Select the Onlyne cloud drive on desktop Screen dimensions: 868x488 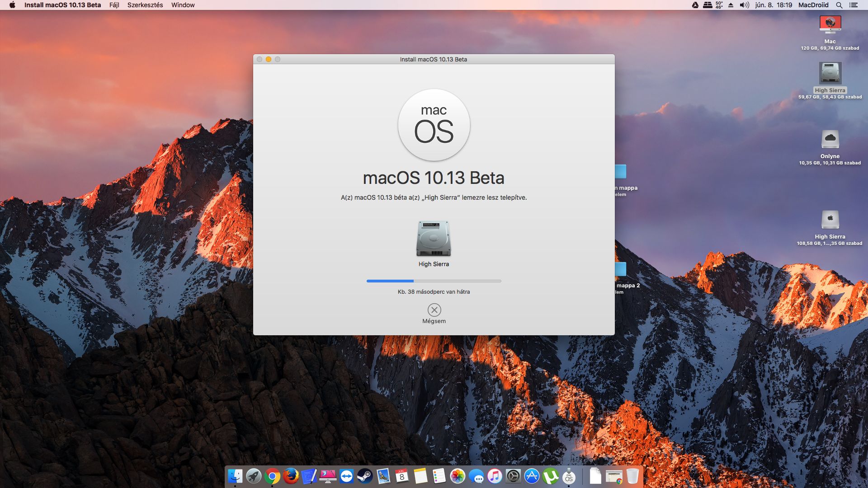pyautogui.click(x=830, y=140)
